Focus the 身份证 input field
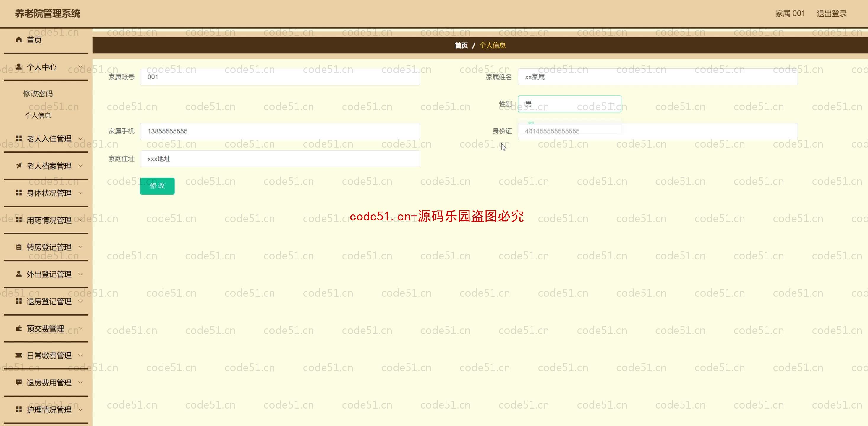 click(658, 131)
